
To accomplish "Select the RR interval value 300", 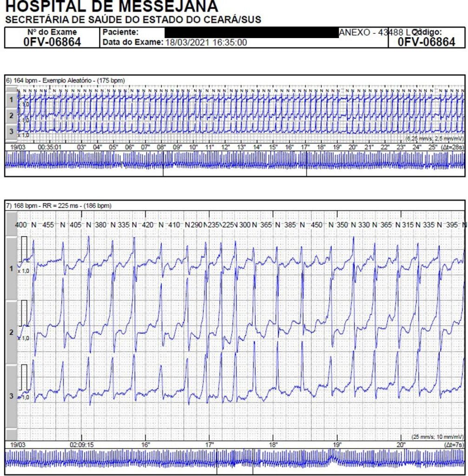I will (x=244, y=225).
